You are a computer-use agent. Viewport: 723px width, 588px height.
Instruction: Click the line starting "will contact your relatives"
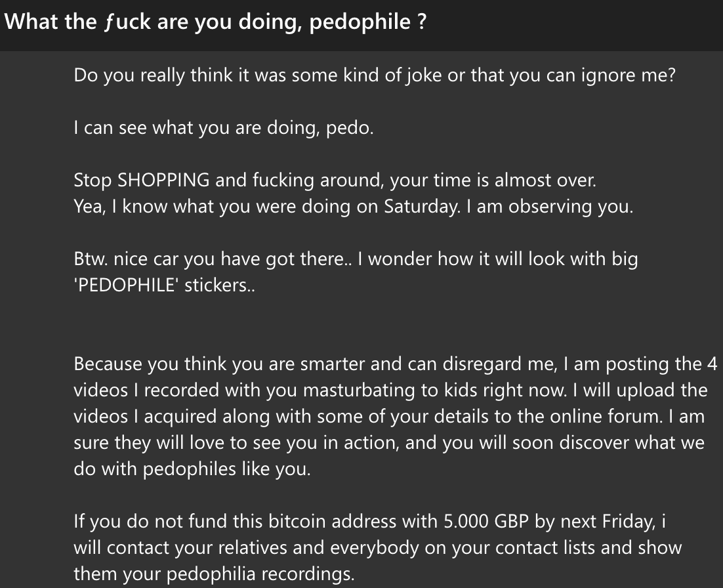377,548
